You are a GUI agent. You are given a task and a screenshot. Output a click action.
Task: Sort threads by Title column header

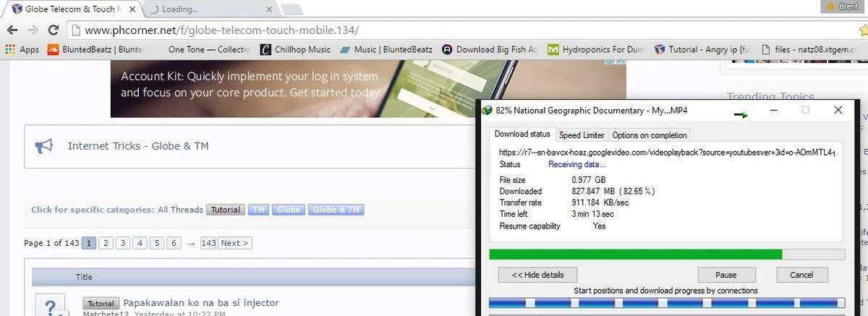coord(84,277)
